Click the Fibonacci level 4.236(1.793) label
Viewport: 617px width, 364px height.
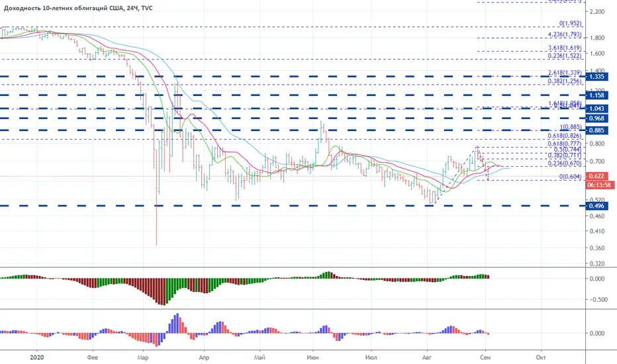point(565,34)
